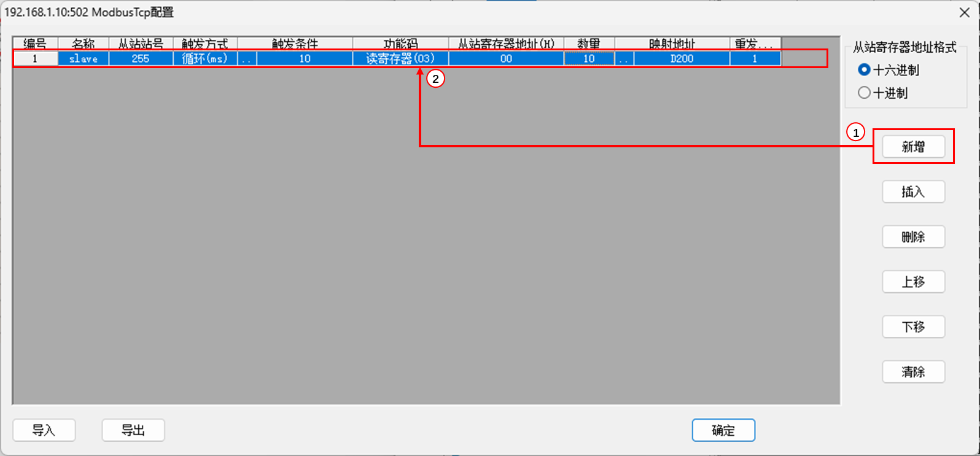The height and width of the screenshot is (456, 980).
Task: Open the 循环(ms) trigger mode cell
Action: (x=205, y=58)
